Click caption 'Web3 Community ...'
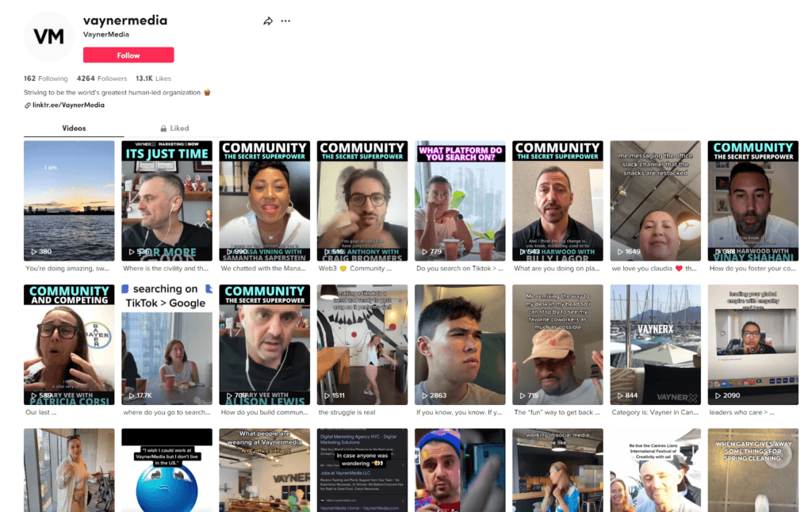Image resolution: width=812 pixels, height=512 pixels. [x=354, y=269]
